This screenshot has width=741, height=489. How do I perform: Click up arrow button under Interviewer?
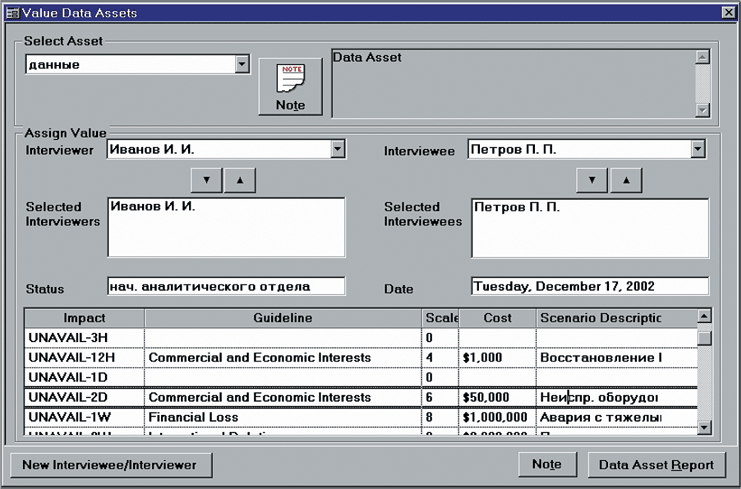pos(240,180)
